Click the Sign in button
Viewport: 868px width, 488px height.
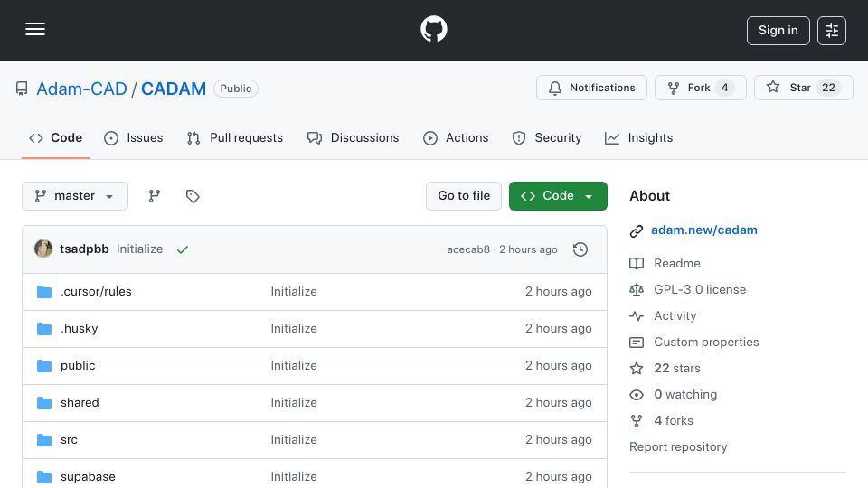(x=778, y=31)
